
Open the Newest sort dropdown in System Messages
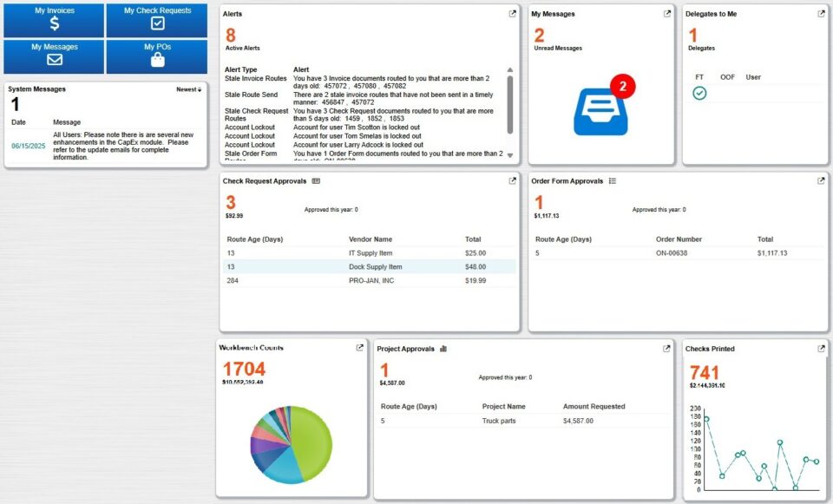(x=189, y=89)
